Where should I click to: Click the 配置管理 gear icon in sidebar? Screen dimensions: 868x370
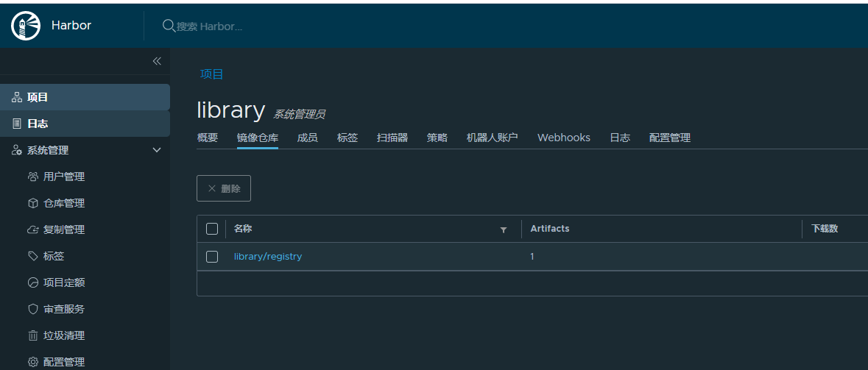click(x=32, y=362)
